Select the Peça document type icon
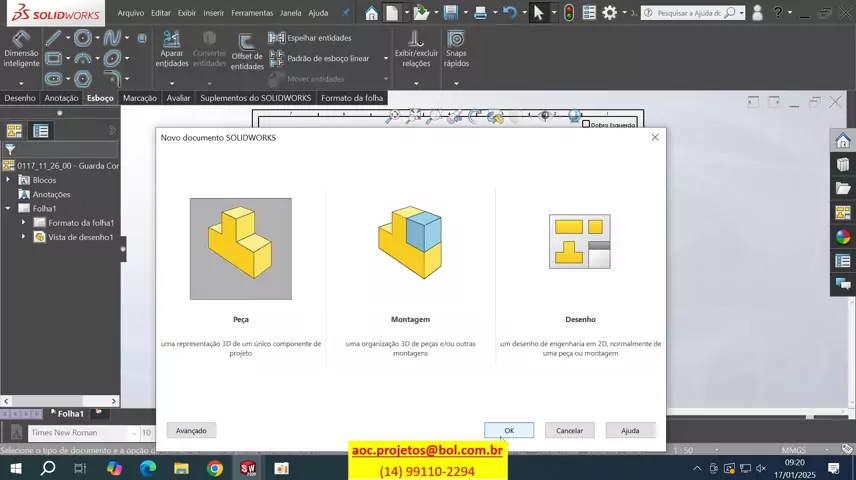 241,249
